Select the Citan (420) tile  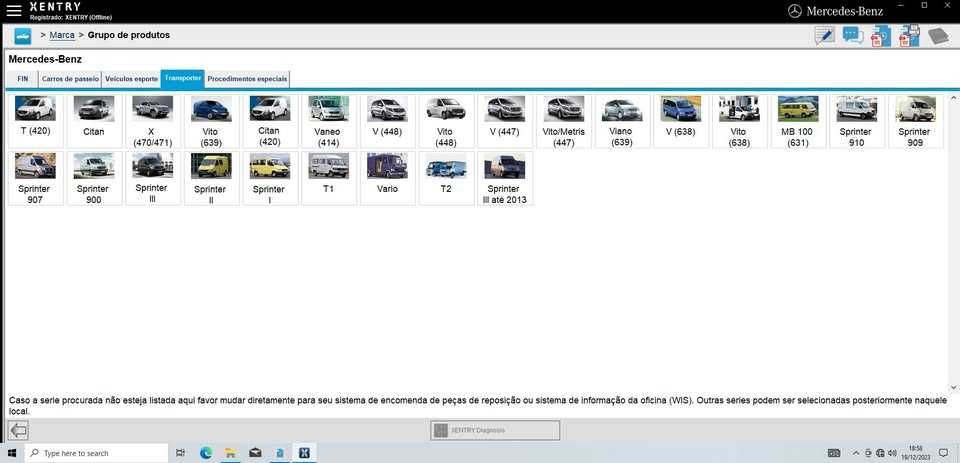point(269,121)
